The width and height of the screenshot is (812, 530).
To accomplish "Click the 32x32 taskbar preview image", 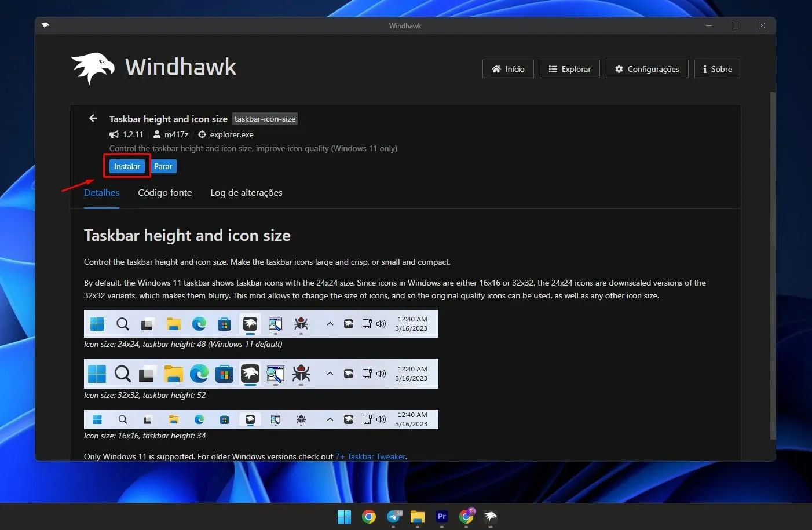I will coord(261,374).
